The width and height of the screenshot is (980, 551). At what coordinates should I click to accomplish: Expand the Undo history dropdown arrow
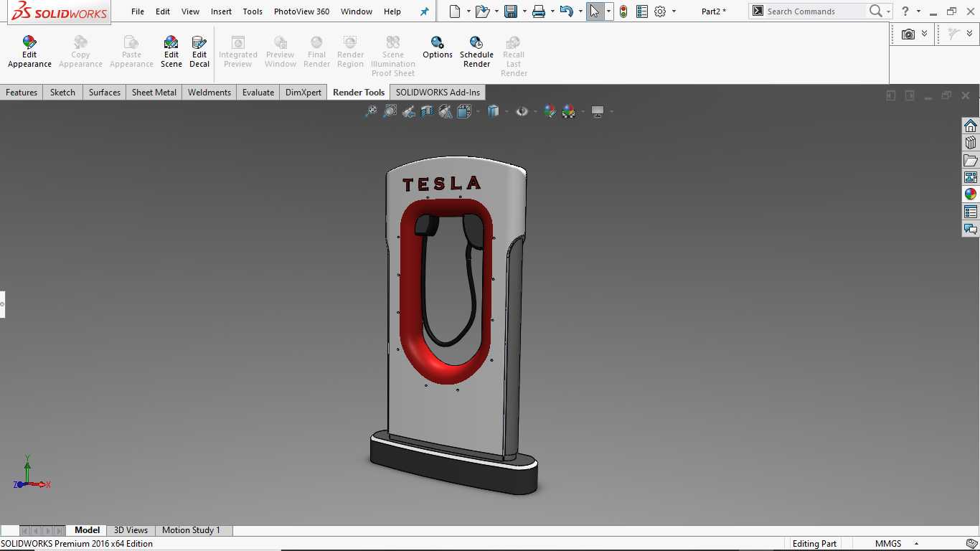click(x=580, y=11)
